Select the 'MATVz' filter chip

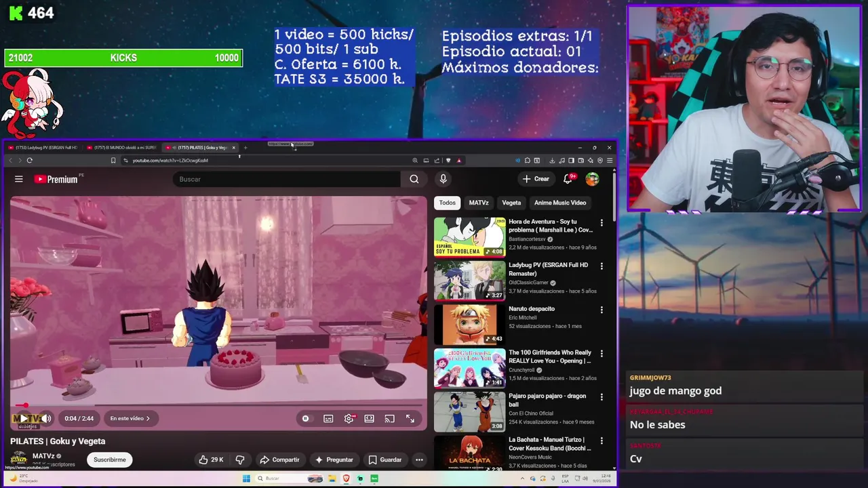479,203
